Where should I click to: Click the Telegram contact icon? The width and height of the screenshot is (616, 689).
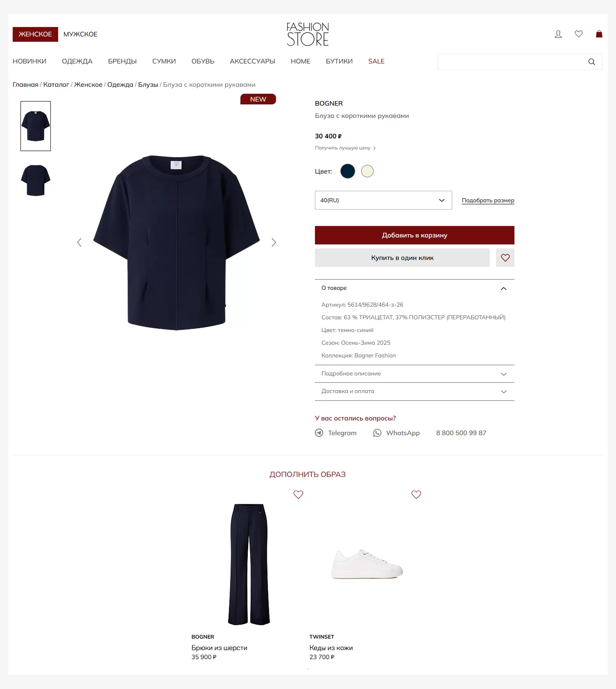coord(319,433)
